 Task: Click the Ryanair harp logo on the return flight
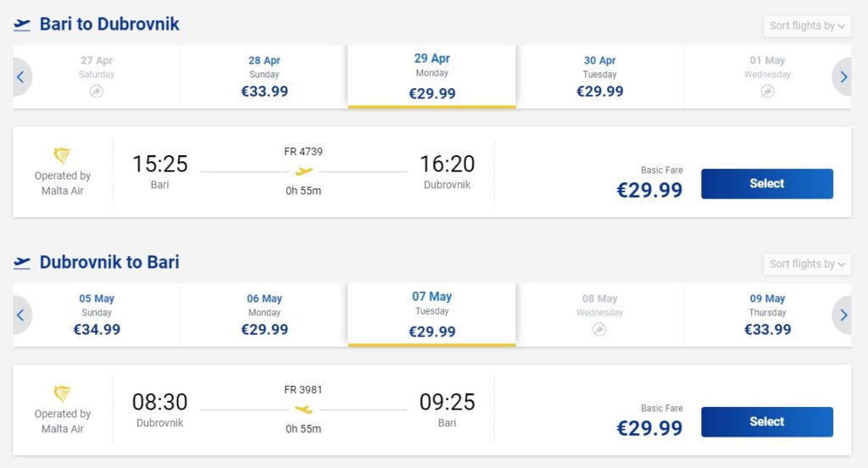pyautogui.click(x=63, y=394)
